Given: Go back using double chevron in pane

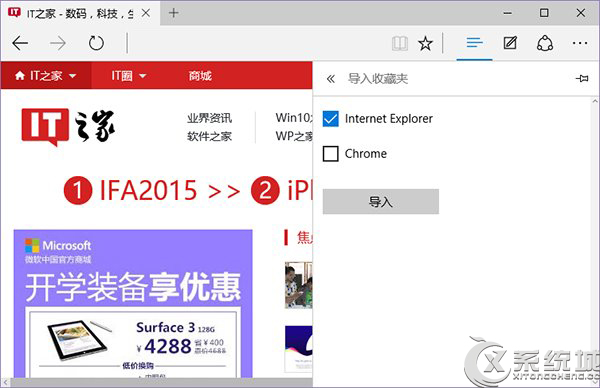Looking at the screenshot, I should (331, 79).
